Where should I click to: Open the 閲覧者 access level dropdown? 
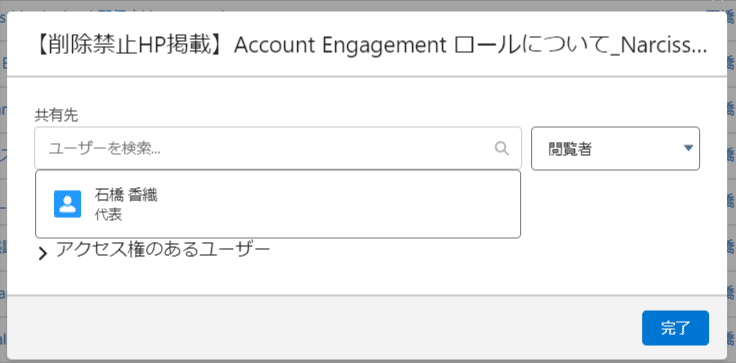(x=615, y=148)
